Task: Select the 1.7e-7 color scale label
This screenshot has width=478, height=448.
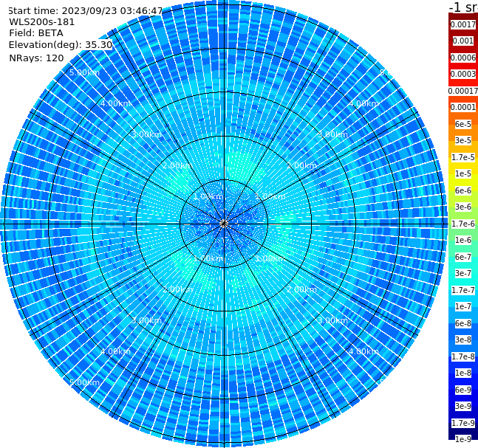Action: click(x=463, y=290)
